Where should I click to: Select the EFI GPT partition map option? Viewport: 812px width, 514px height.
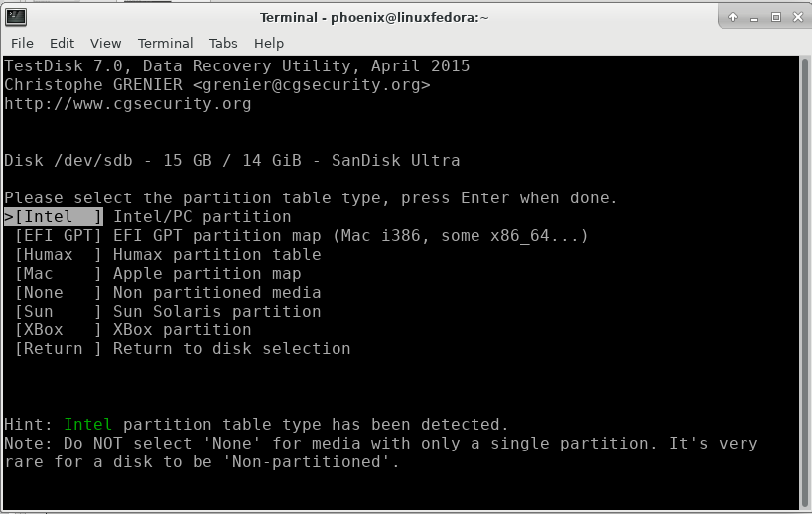(x=301, y=236)
